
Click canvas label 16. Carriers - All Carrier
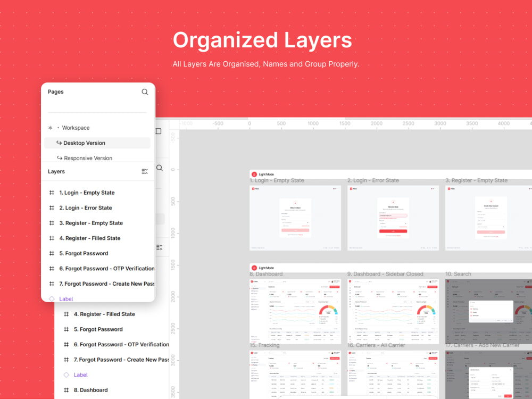[376, 345]
